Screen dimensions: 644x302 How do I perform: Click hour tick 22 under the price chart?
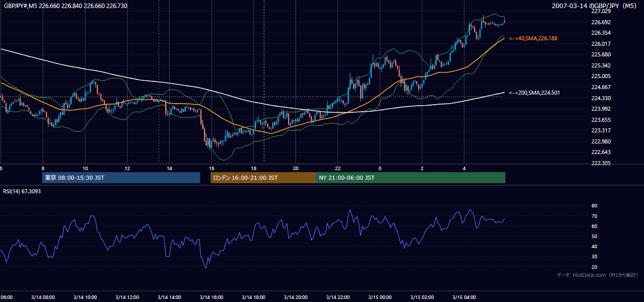click(338, 168)
